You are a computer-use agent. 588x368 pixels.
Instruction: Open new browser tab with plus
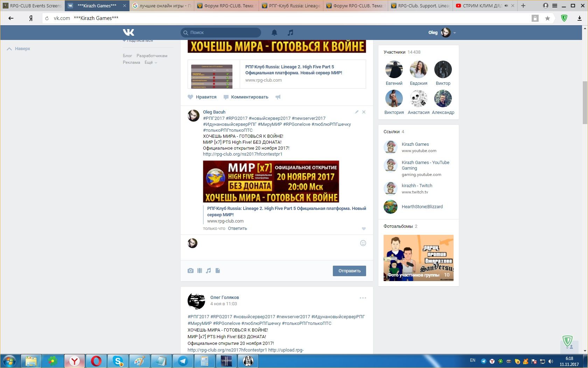tap(523, 6)
